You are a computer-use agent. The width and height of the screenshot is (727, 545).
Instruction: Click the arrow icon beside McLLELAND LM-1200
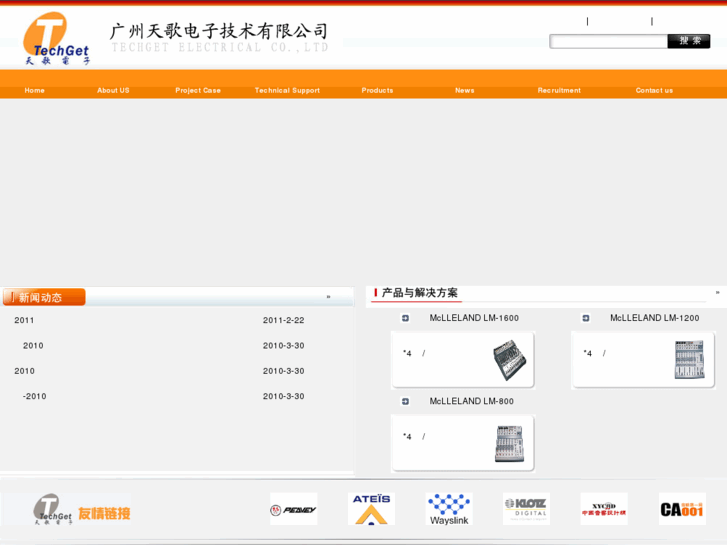coord(586,318)
